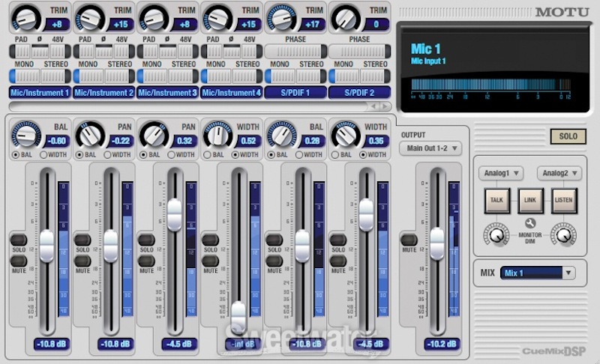This screenshot has height=364, width=600.
Task: Click the Talk level knob below TALK
Action: tap(496, 234)
